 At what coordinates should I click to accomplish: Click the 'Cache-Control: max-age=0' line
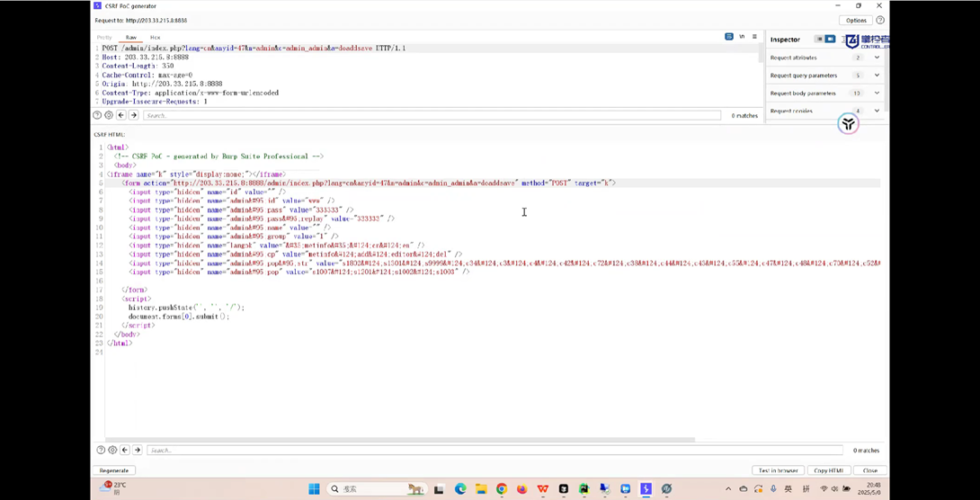147,75
